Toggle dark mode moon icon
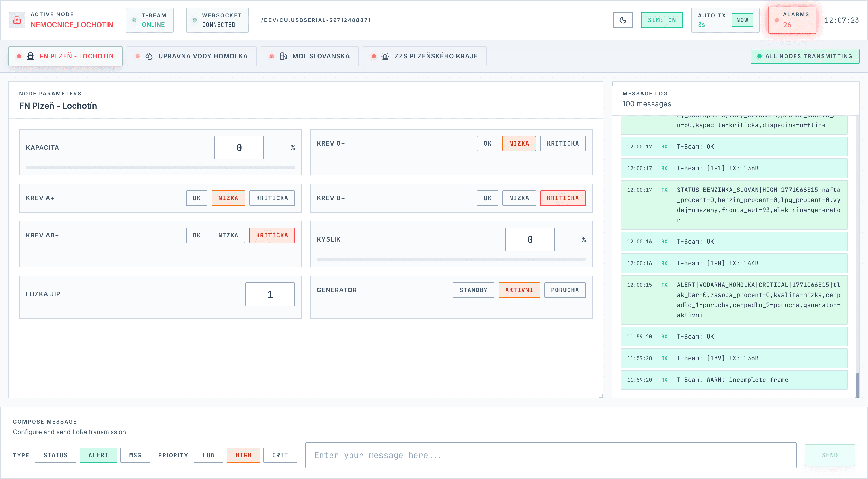This screenshot has height=479, width=868. pos(623,20)
